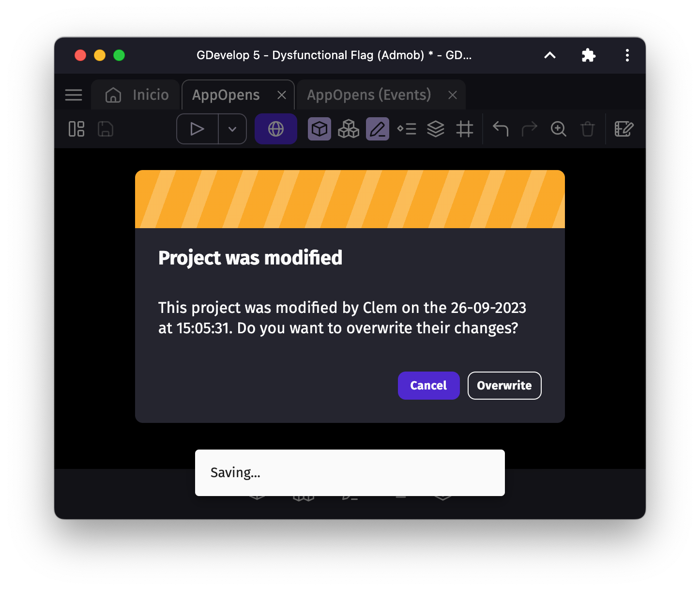Viewport: 700px width, 591px height.
Task: Toggle the grid display icon
Action: tap(465, 129)
